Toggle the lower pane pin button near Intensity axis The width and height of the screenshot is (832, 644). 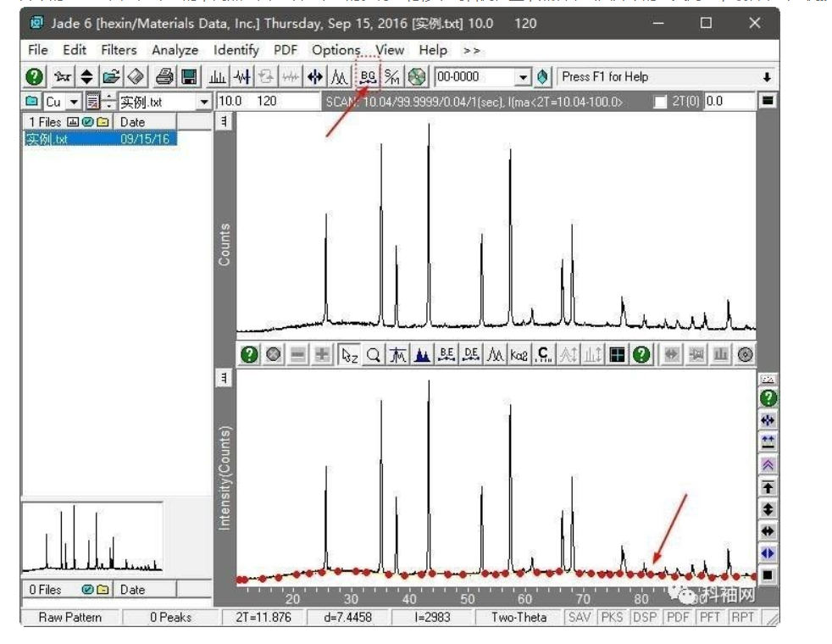pos(224,378)
